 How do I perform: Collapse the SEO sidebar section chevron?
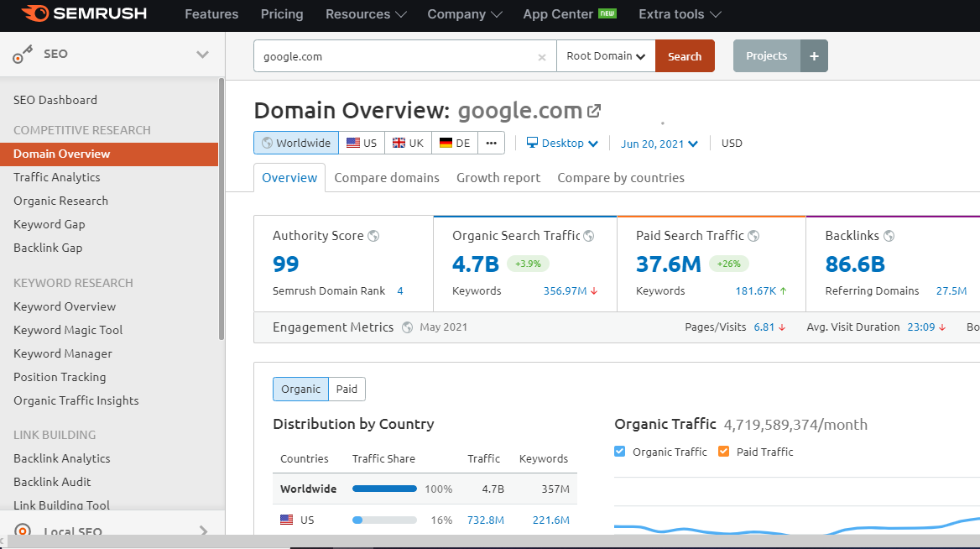point(202,55)
